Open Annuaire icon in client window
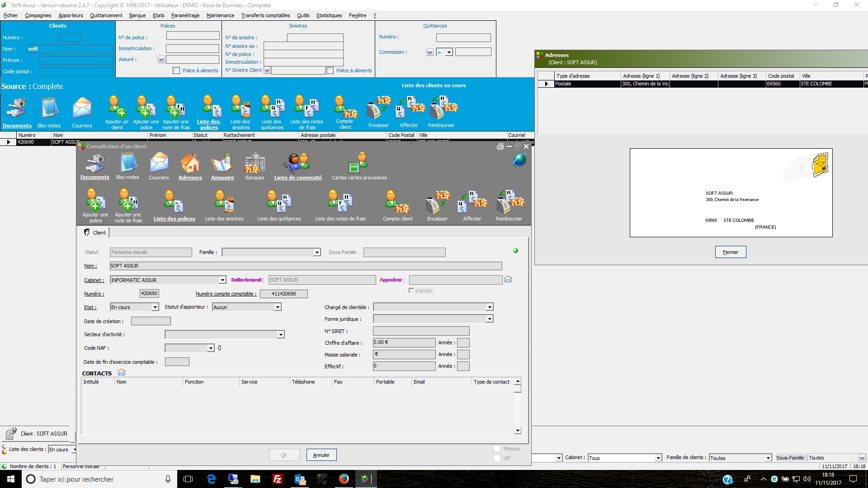 pyautogui.click(x=222, y=167)
